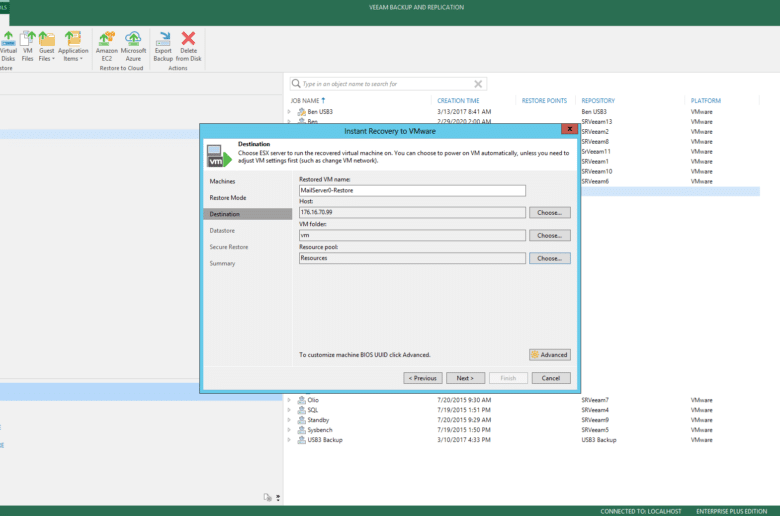Image resolution: width=780 pixels, height=516 pixels.
Task: Expand the USB3 Backup job row
Action: [289, 440]
